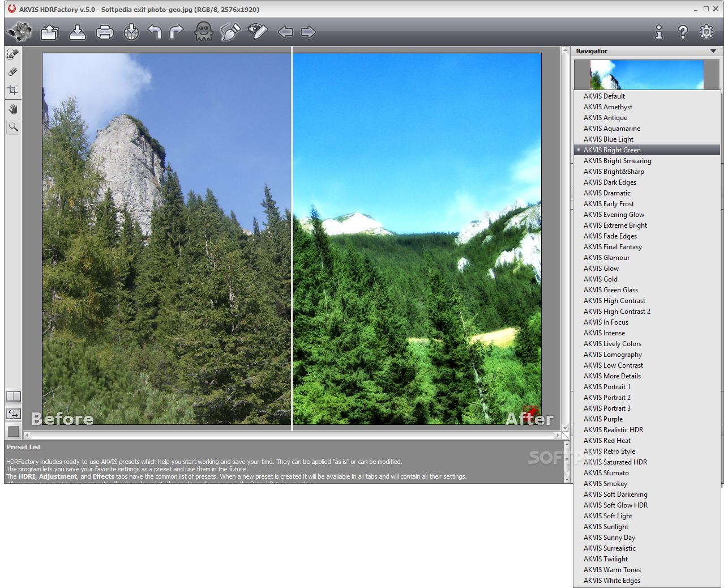
Task: Select AKVIS Green Glass preset
Action: (647, 290)
